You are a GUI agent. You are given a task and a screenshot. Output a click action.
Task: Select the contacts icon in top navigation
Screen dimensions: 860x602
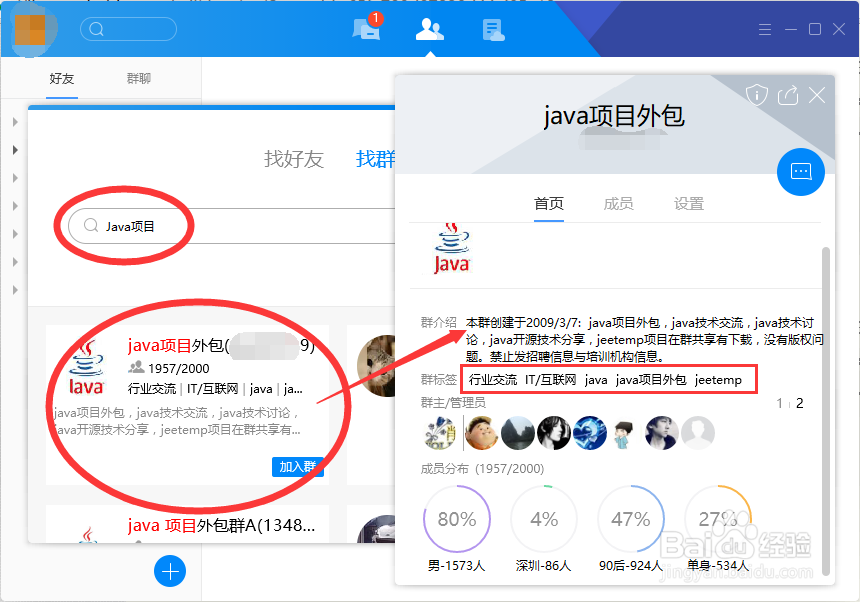(429, 29)
